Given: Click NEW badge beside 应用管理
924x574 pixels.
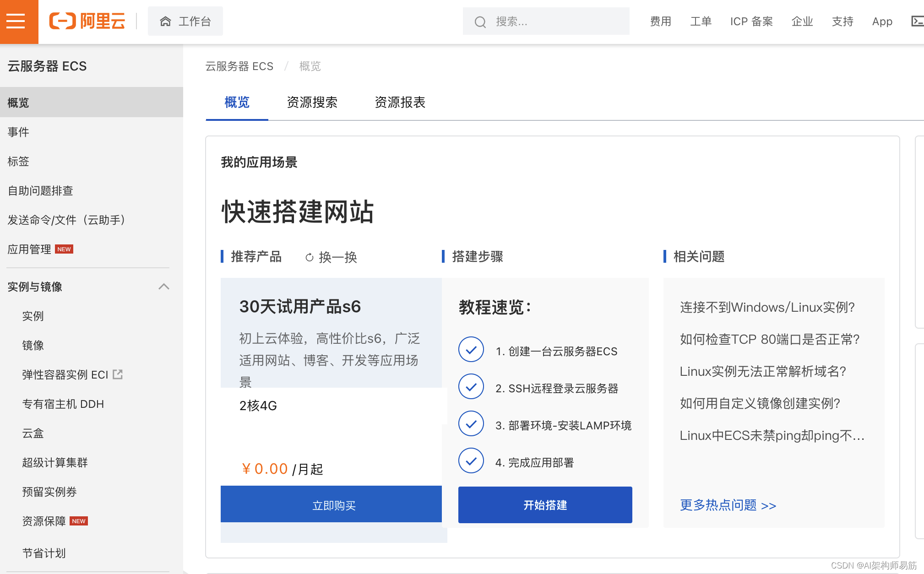Looking at the screenshot, I should pos(64,249).
